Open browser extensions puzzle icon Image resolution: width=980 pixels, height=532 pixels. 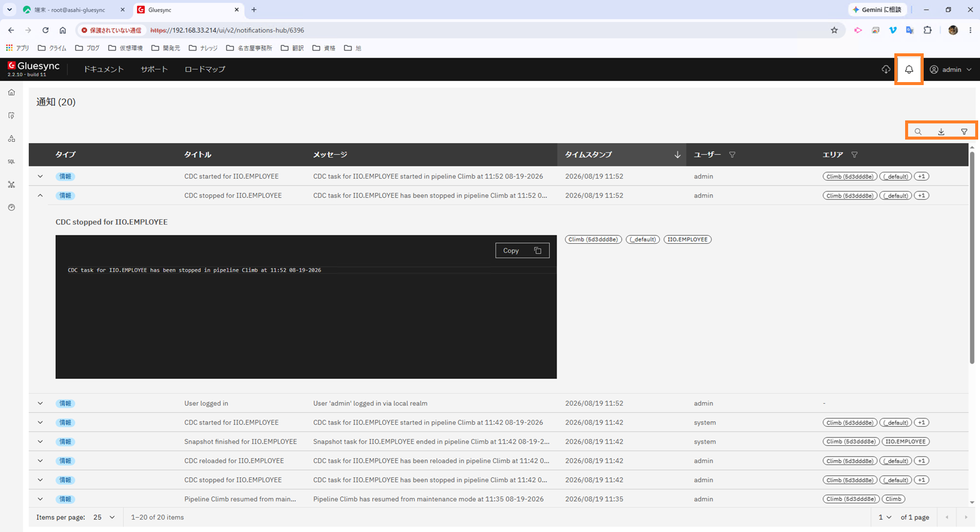coord(928,30)
